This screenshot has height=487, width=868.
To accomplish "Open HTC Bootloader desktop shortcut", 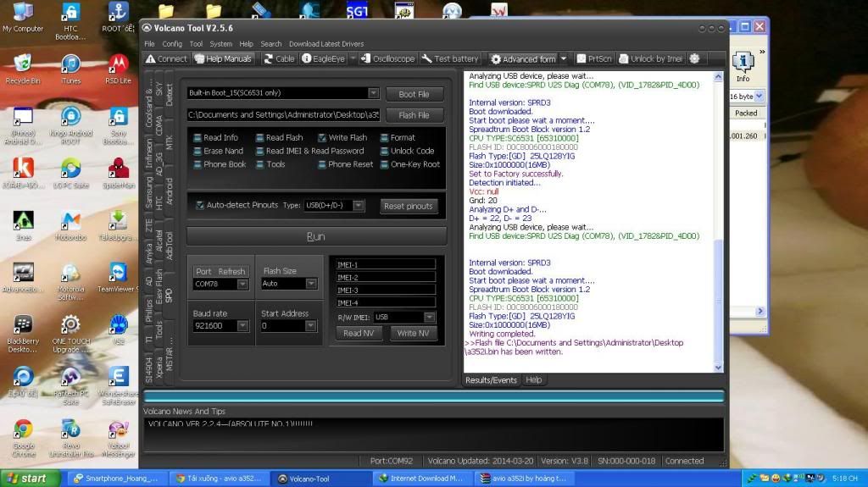I will (71, 21).
